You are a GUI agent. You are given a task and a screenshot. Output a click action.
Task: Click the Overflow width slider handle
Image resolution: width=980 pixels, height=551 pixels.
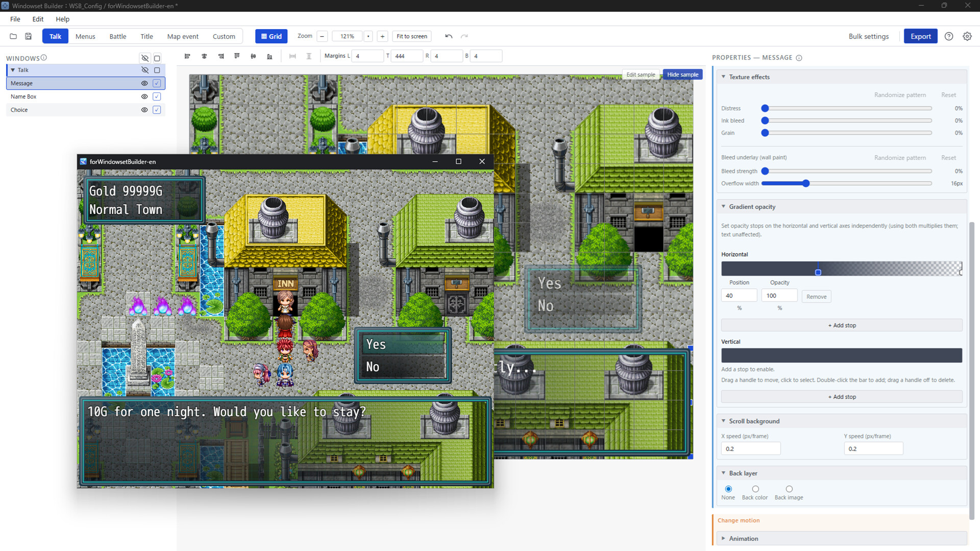pyautogui.click(x=806, y=183)
